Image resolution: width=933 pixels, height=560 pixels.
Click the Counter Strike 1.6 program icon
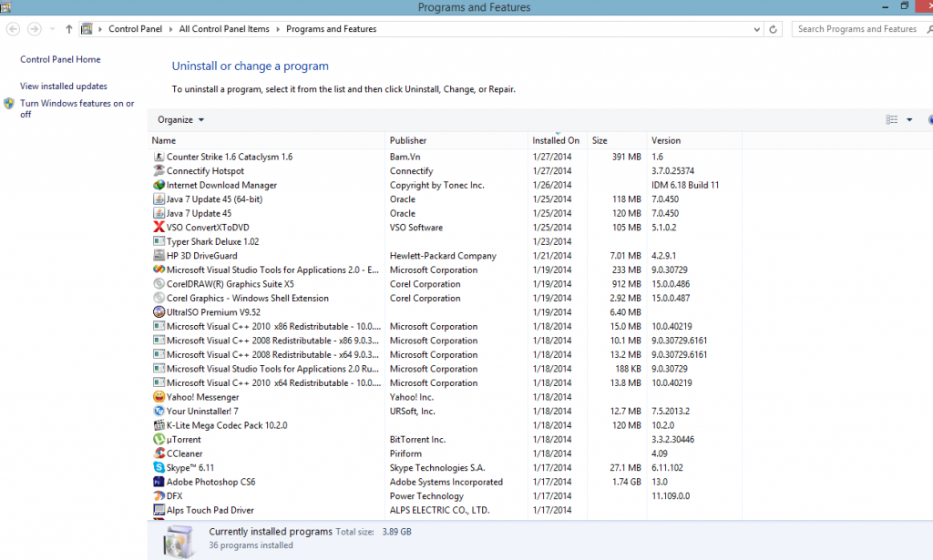click(x=159, y=157)
